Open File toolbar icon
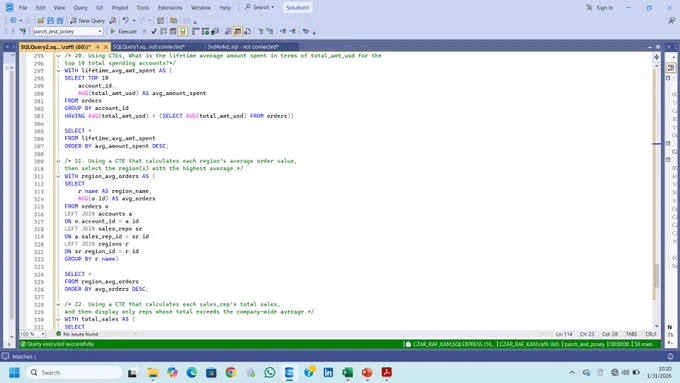The width and height of the screenshot is (680, 383). 40,20
